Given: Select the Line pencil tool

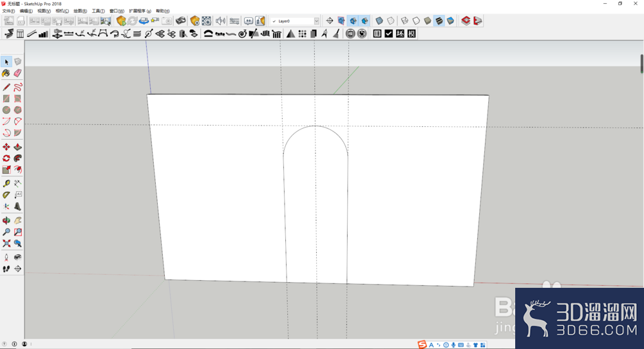Looking at the screenshot, I should pyautogui.click(x=6, y=87).
